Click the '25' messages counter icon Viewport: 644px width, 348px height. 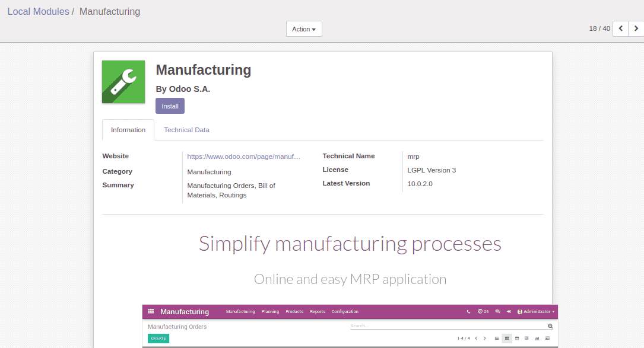(x=483, y=311)
